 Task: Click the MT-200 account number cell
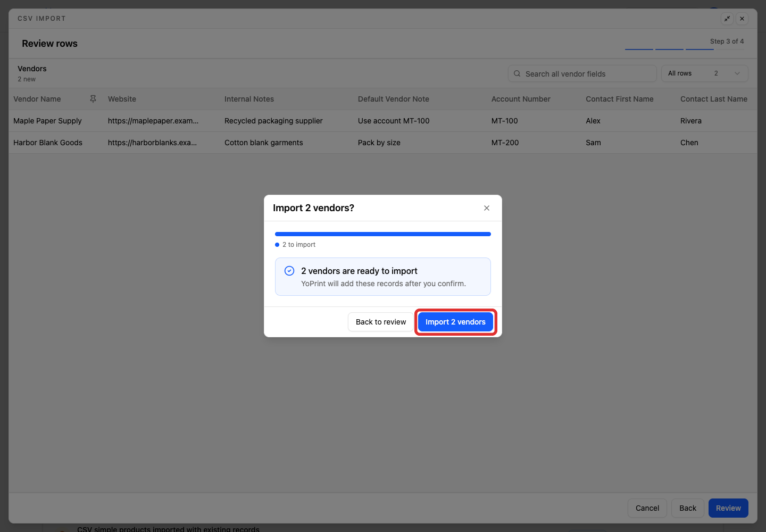pyautogui.click(x=505, y=143)
